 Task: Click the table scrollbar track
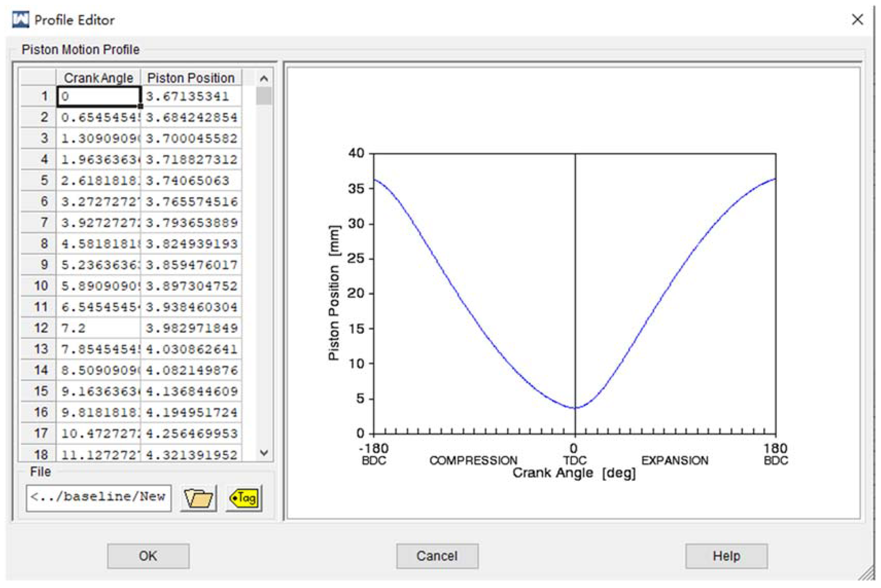pos(264,263)
